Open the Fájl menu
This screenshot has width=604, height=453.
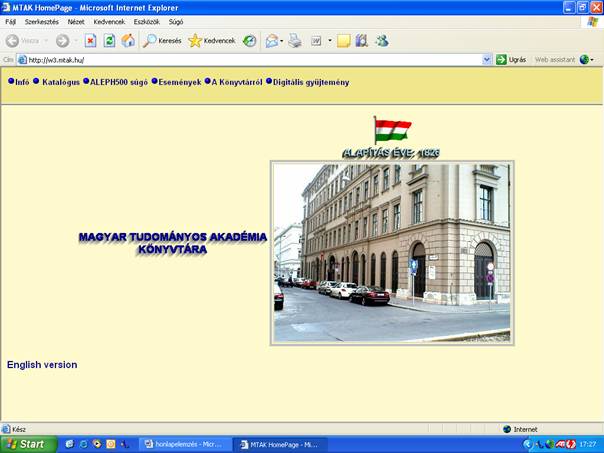click(x=10, y=22)
